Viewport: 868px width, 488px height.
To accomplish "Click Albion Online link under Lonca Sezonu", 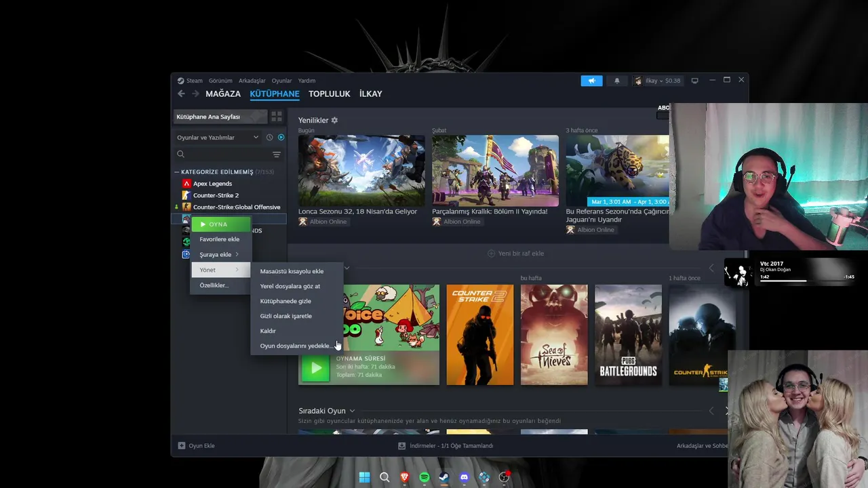I will (x=328, y=222).
